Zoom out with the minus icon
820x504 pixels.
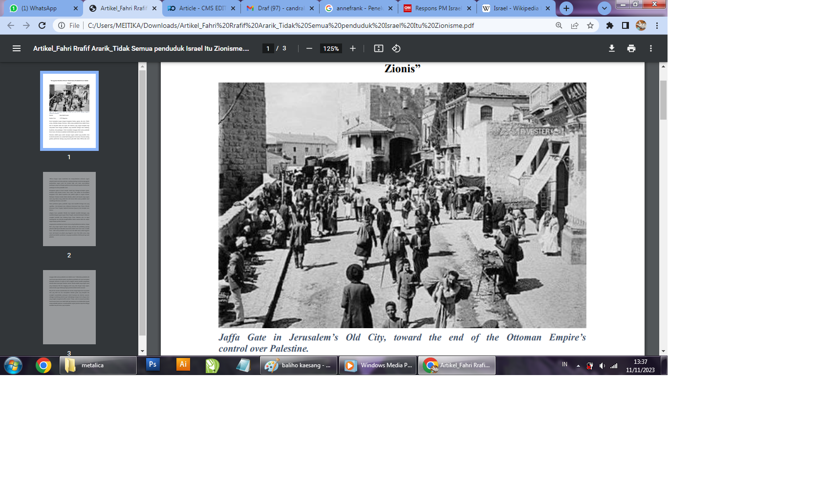coord(309,48)
